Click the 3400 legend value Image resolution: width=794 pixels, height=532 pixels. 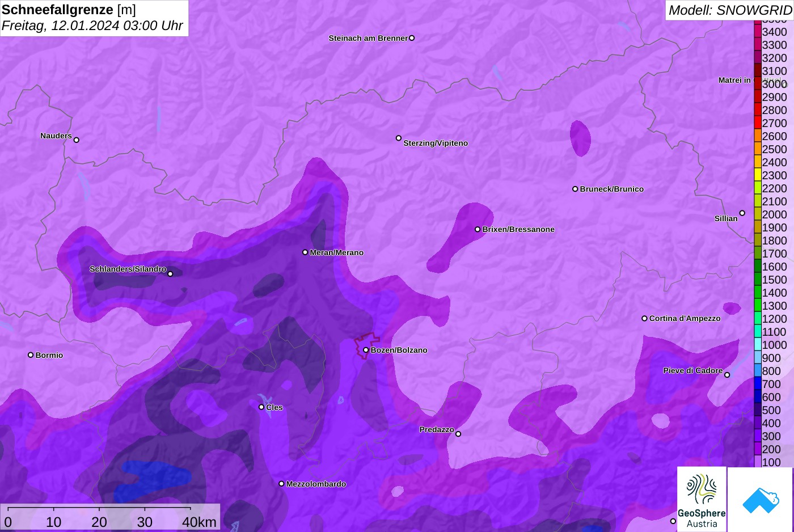tap(775, 32)
